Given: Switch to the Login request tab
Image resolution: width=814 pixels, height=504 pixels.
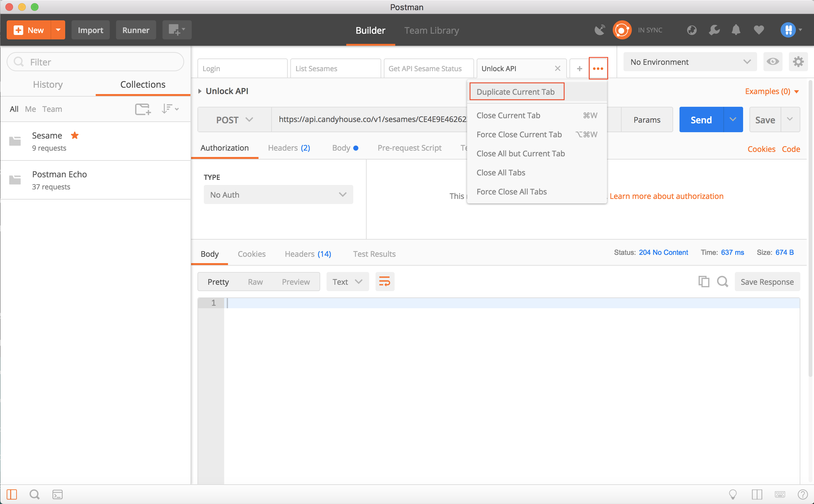Looking at the screenshot, I should pyautogui.click(x=242, y=68).
